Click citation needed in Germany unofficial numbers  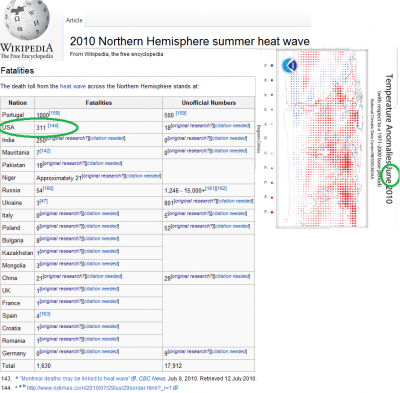click(229, 351)
